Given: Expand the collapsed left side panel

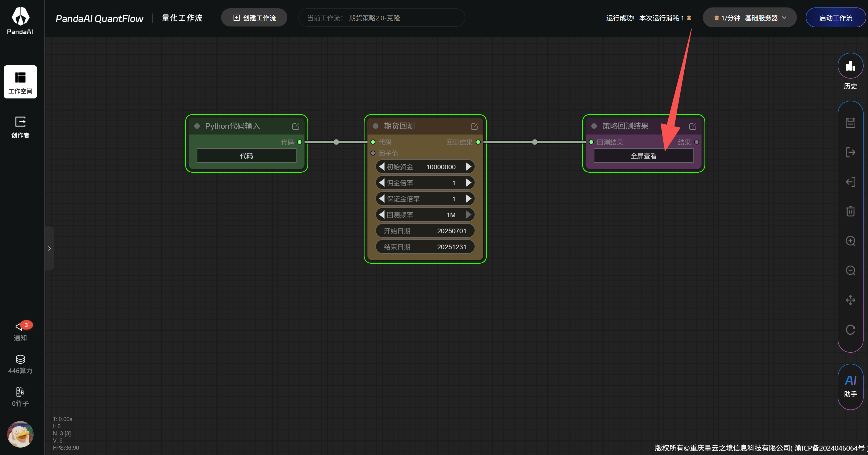Looking at the screenshot, I should (49, 248).
